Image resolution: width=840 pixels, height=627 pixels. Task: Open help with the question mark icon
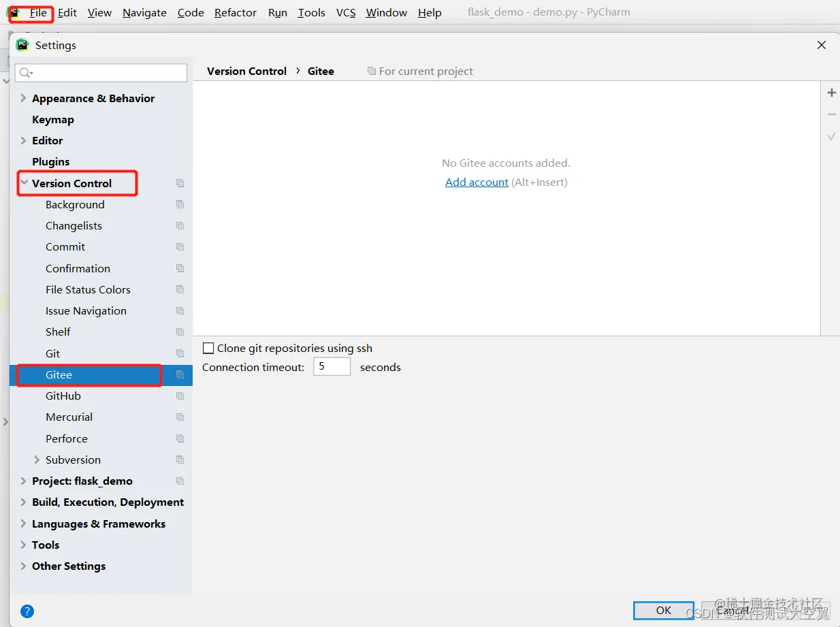click(27, 611)
